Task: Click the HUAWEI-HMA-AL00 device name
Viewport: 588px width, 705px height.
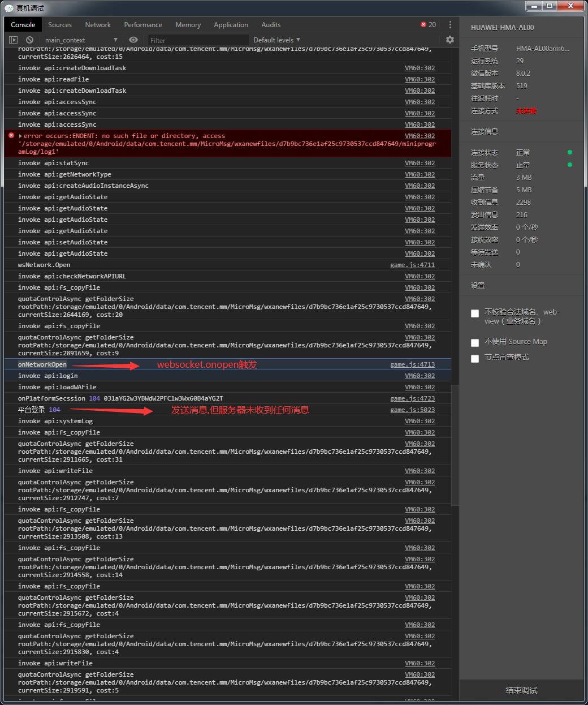Action: pos(502,27)
